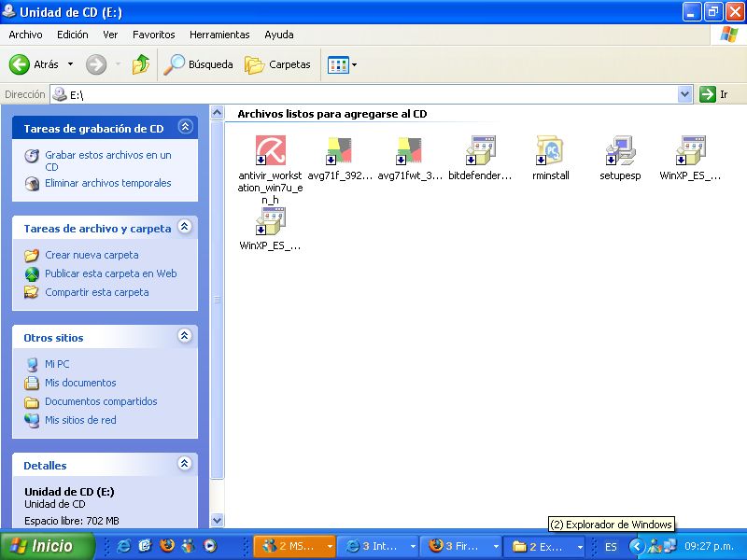The height and width of the screenshot is (560, 747).
Task: Click the CD drive icon in address bar
Action: tap(60, 94)
